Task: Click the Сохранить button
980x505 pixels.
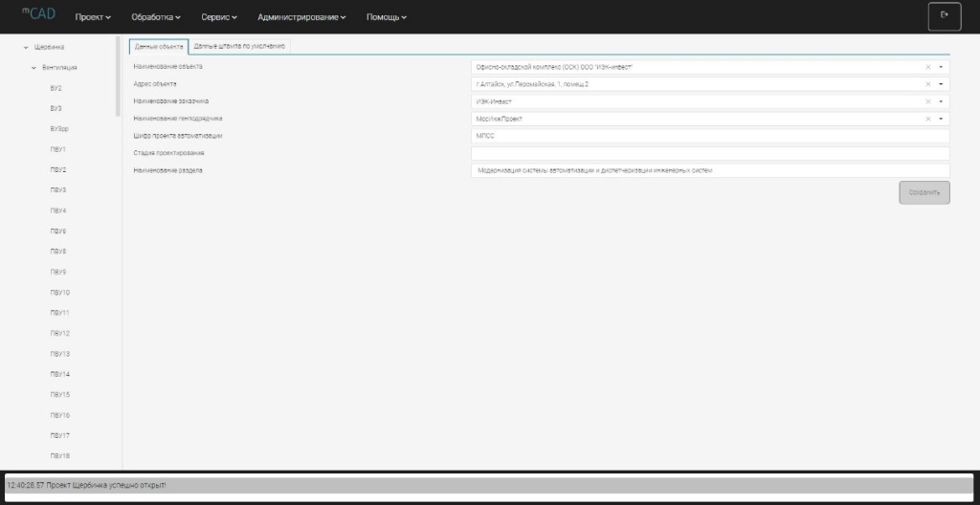Action: point(924,192)
